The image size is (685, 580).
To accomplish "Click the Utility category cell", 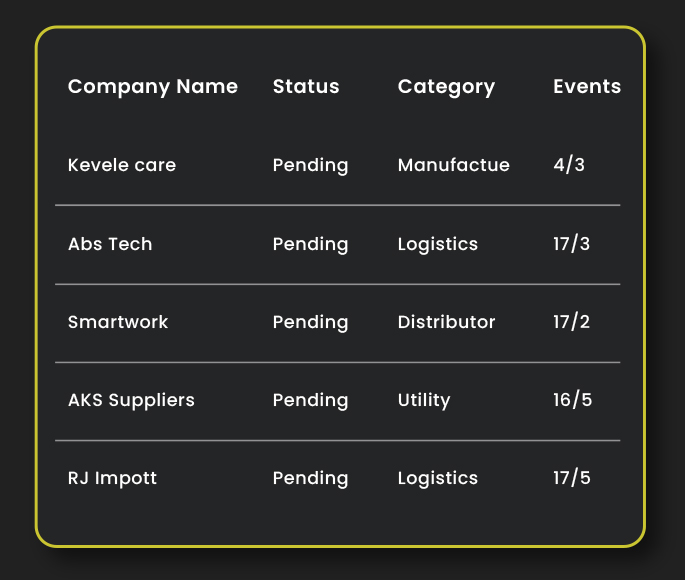I will (424, 400).
